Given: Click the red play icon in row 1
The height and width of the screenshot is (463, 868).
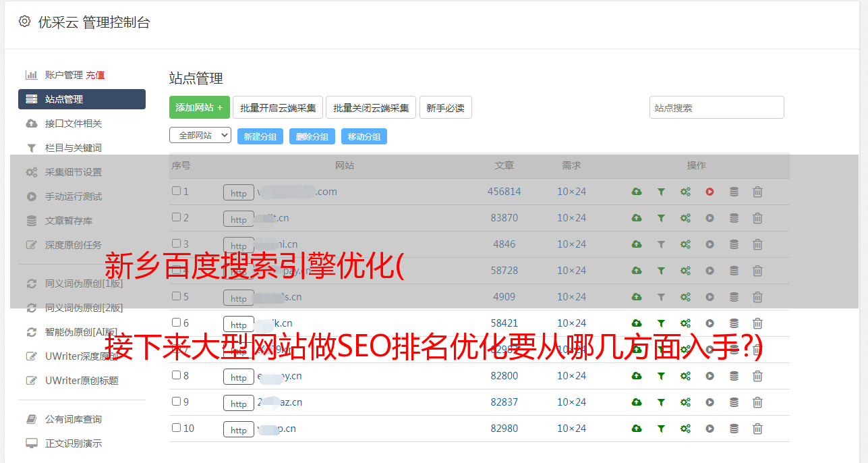Looking at the screenshot, I should pyautogui.click(x=710, y=192).
